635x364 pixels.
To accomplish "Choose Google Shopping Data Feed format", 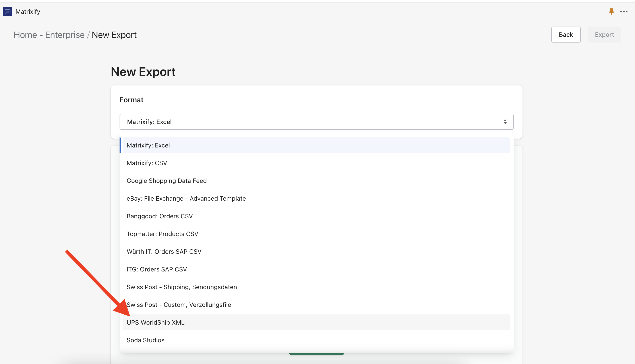I will click(x=166, y=180).
